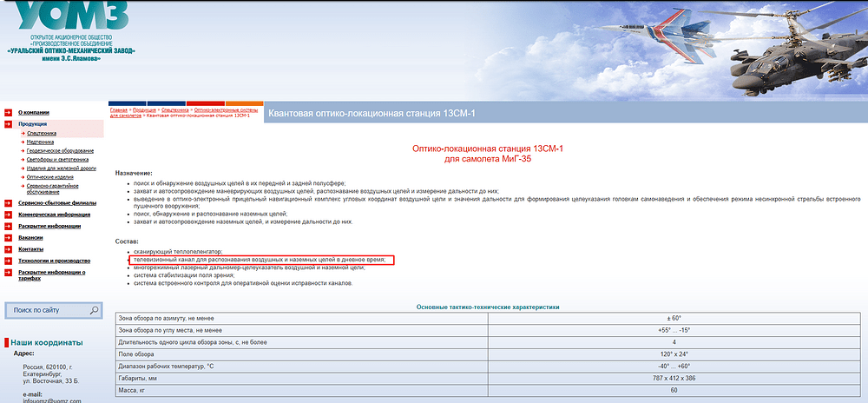Open Раскрытие информации о тарифах

coord(52,275)
